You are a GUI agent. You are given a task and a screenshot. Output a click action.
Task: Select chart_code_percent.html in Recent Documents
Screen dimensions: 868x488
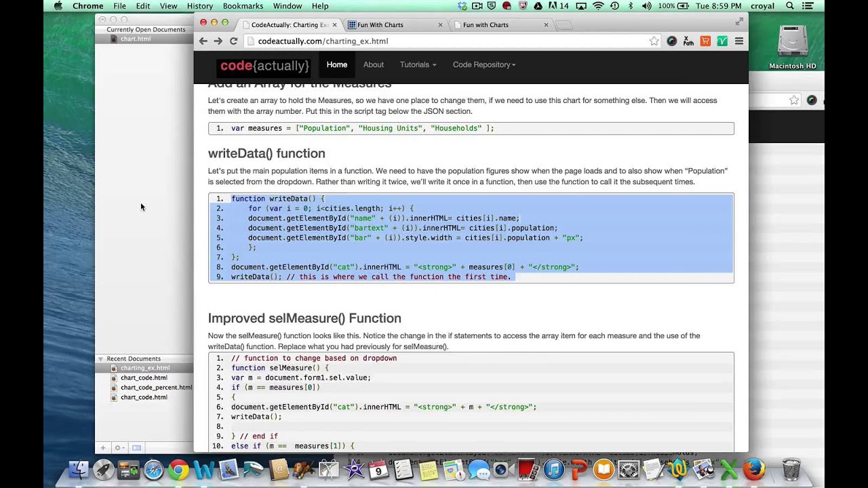(x=156, y=388)
